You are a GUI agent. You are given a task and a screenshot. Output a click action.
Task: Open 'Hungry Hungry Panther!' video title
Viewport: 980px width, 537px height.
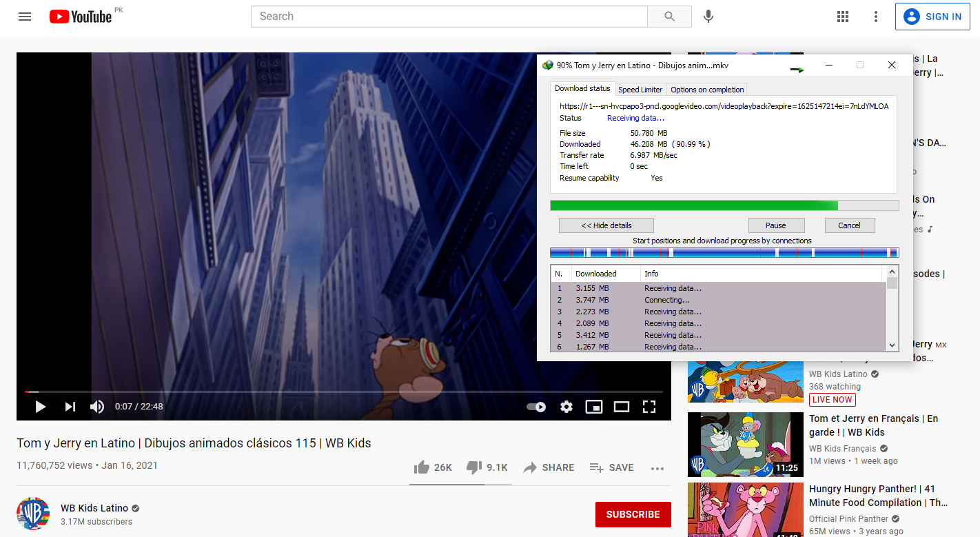pyautogui.click(x=879, y=496)
